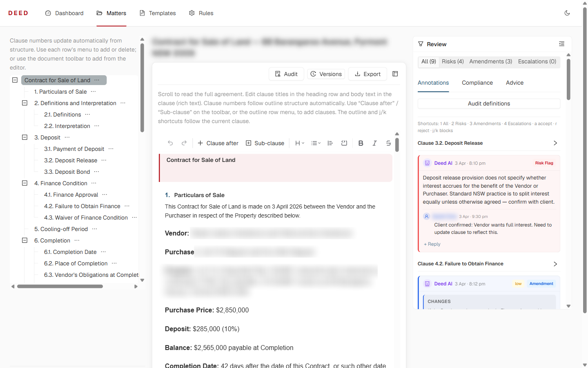Collapse the Contract for Sale of Land root
The height and width of the screenshot is (368, 588).
pos(15,80)
